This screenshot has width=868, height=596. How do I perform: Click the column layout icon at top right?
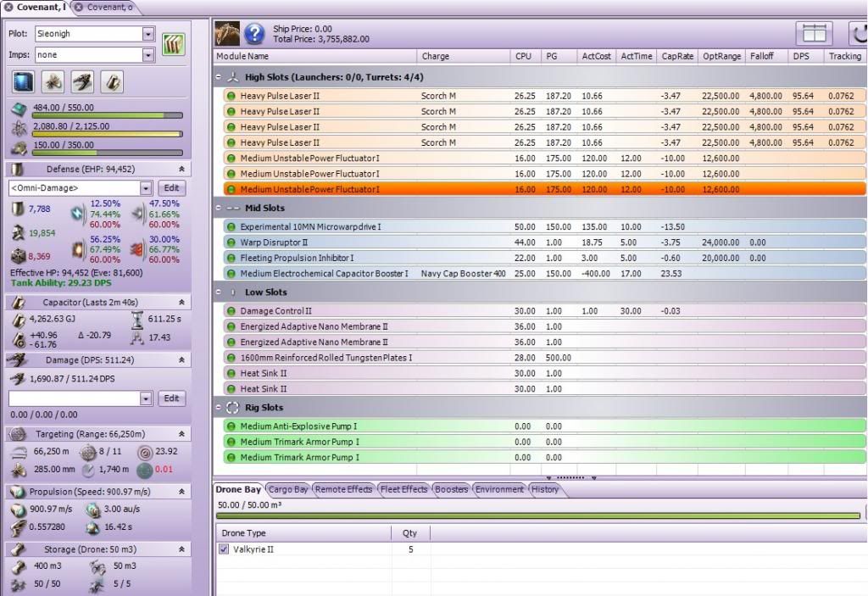tap(814, 33)
